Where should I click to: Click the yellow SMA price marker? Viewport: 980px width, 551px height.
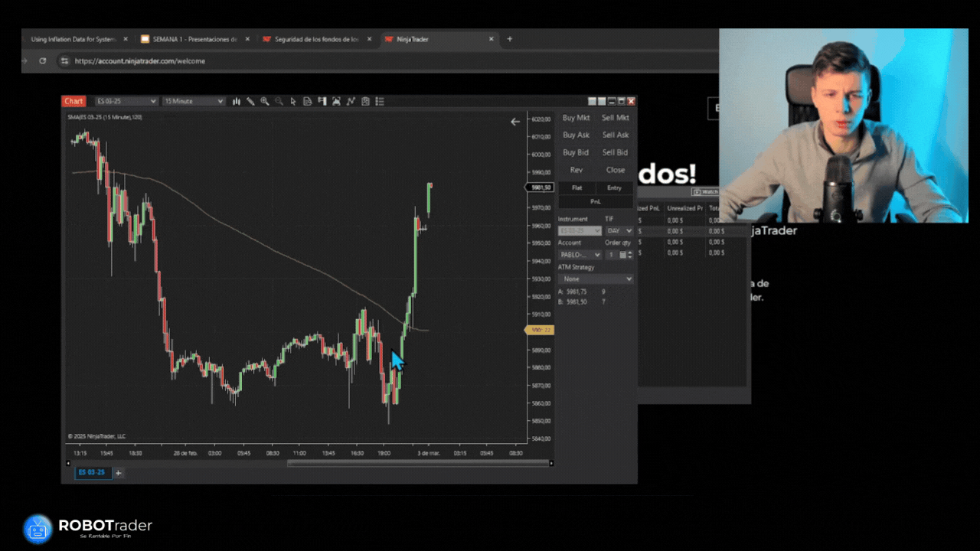point(538,330)
